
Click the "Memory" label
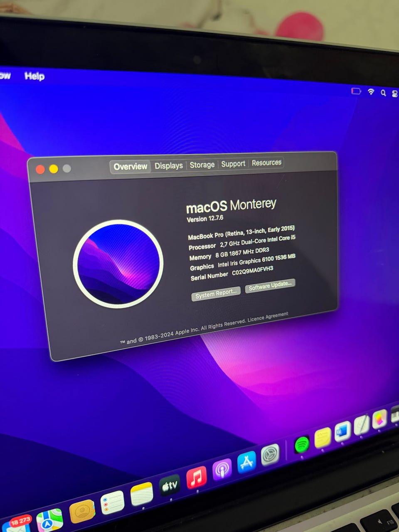click(x=200, y=257)
